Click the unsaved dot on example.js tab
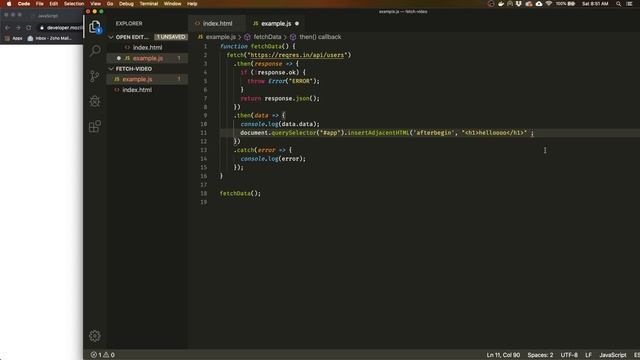The image size is (640, 360). (x=297, y=24)
